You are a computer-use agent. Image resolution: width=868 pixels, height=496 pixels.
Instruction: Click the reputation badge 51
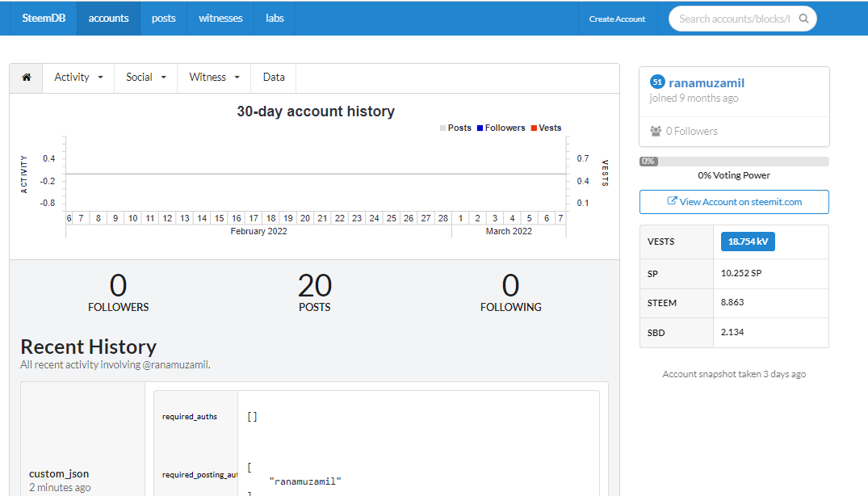coord(657,82)
